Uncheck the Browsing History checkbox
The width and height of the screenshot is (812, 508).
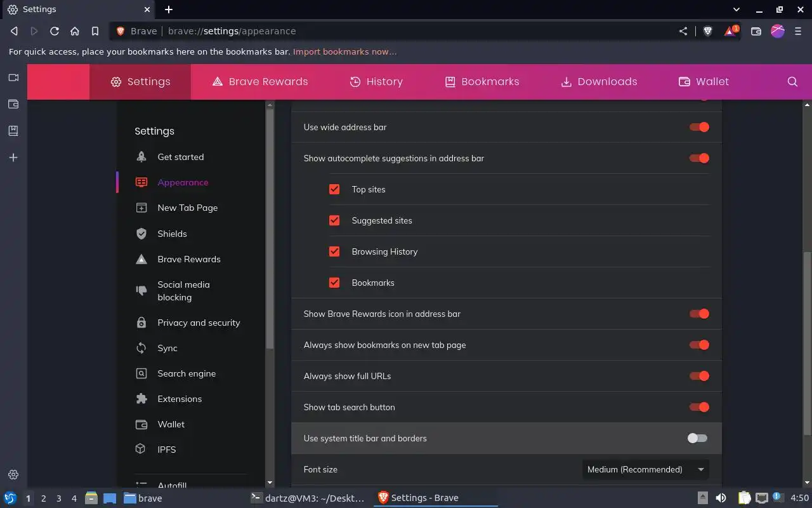(x=334, y=251)
